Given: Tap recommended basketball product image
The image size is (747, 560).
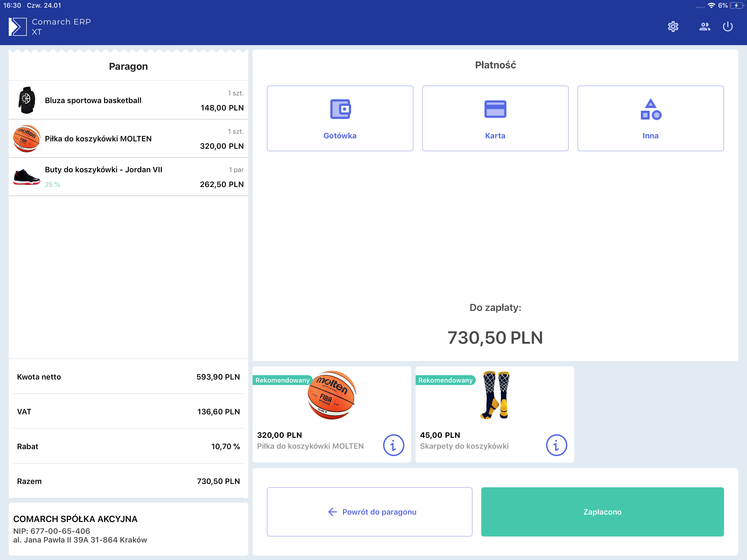Looking at the screenshot, I should click(332, 395).
